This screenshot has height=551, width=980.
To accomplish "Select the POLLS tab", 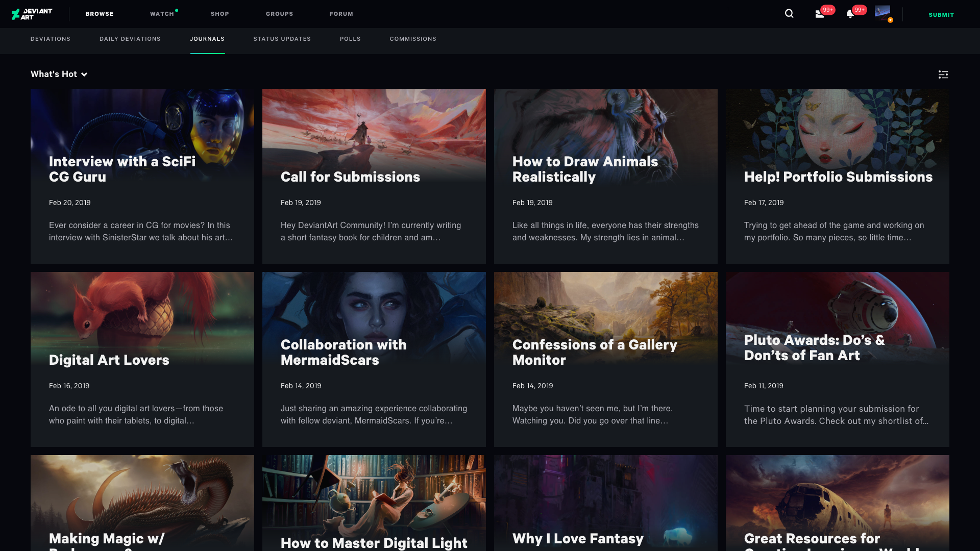I will point(350,39).
